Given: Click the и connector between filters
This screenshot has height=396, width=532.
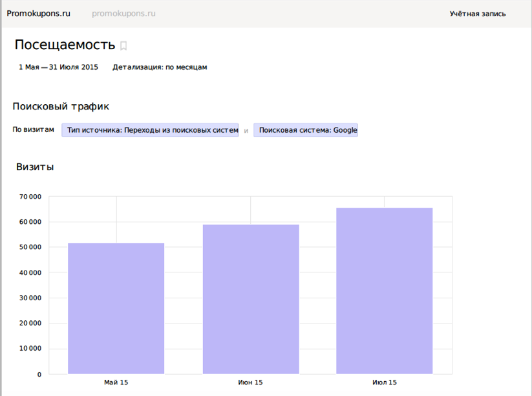Looking at the screenshot, I should 246,131.
